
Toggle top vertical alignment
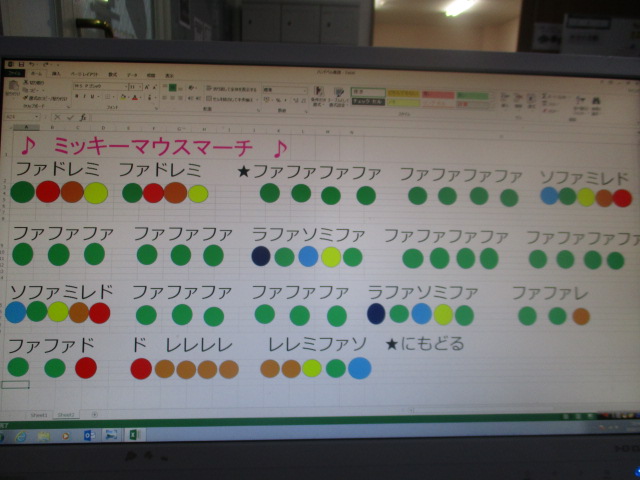[164, 87]
